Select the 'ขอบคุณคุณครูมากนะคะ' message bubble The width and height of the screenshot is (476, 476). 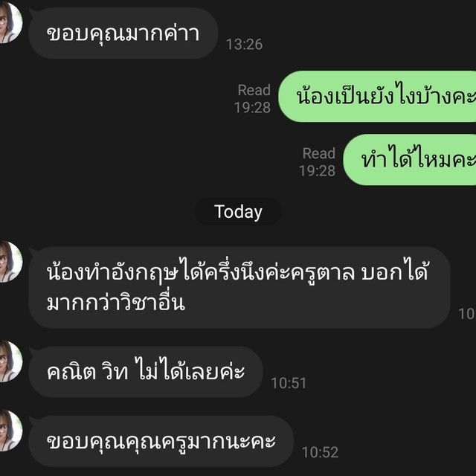point(161,441)
